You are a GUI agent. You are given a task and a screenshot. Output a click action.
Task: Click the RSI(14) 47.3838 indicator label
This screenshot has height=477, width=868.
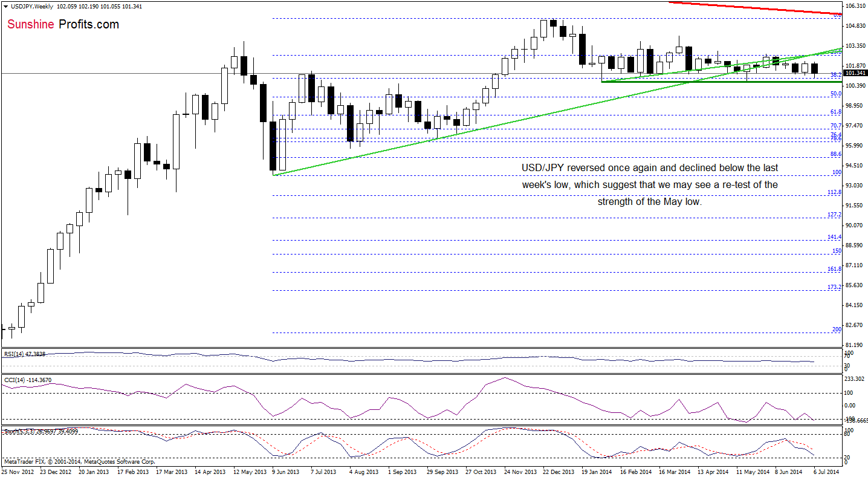point(24,354)
